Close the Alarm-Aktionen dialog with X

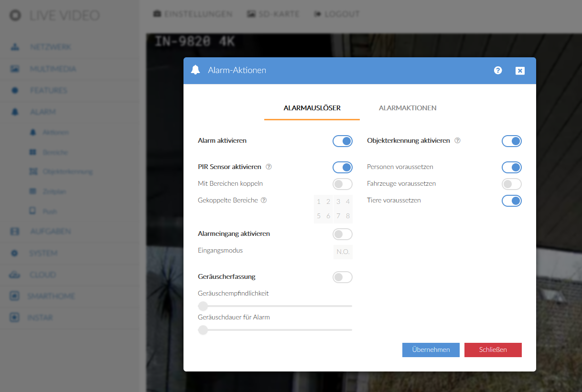(520, 71)
